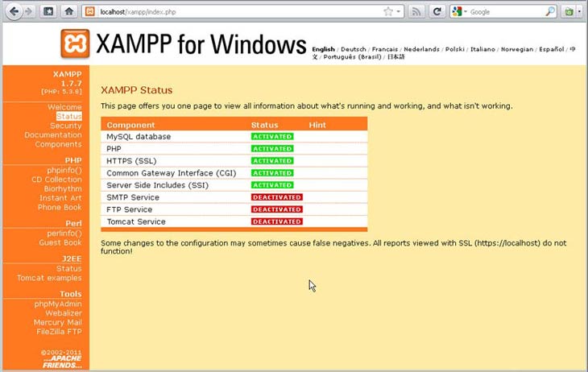This screenshot has height=372, width=588.
Task: Switch language to Nederlands
Action: 421,49
